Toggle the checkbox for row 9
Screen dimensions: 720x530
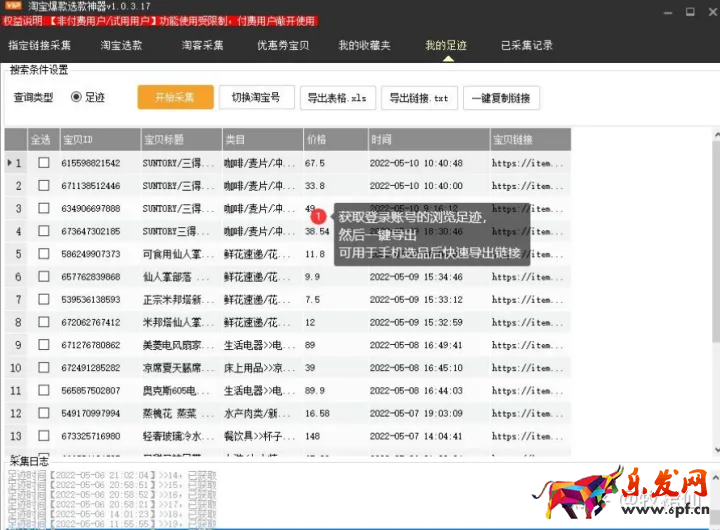click(x=43, y=345)
